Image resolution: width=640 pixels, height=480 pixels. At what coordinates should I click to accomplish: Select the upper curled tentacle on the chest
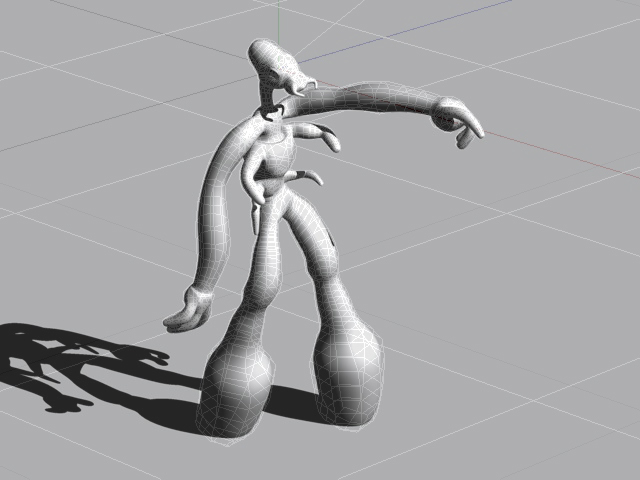[x=322, y=136]
